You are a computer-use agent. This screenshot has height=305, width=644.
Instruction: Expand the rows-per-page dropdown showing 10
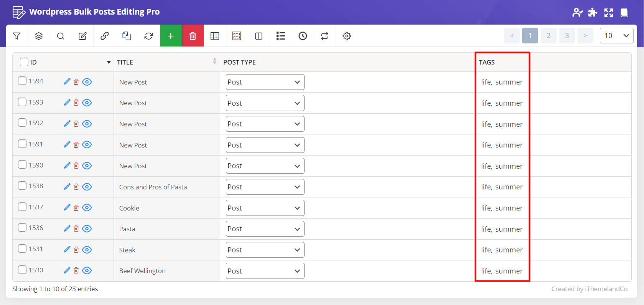[616, 36]
